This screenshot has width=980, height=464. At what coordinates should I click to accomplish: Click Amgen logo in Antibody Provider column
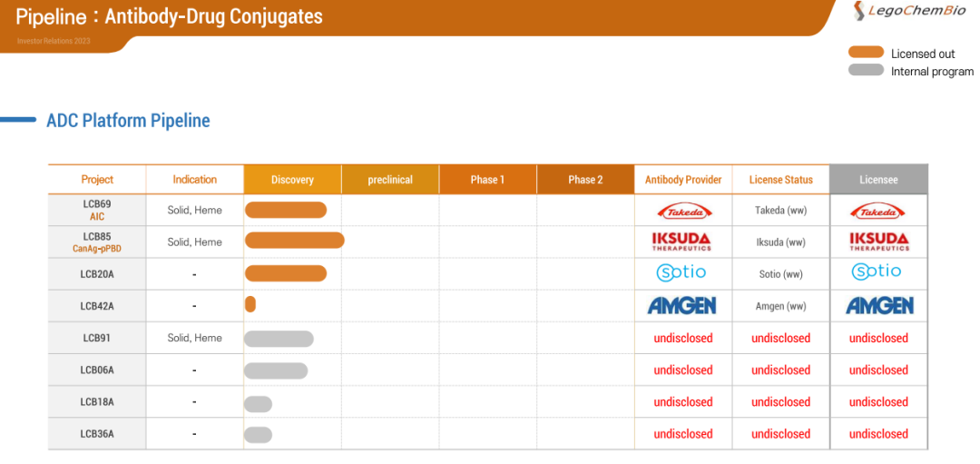tap(682, 306)
